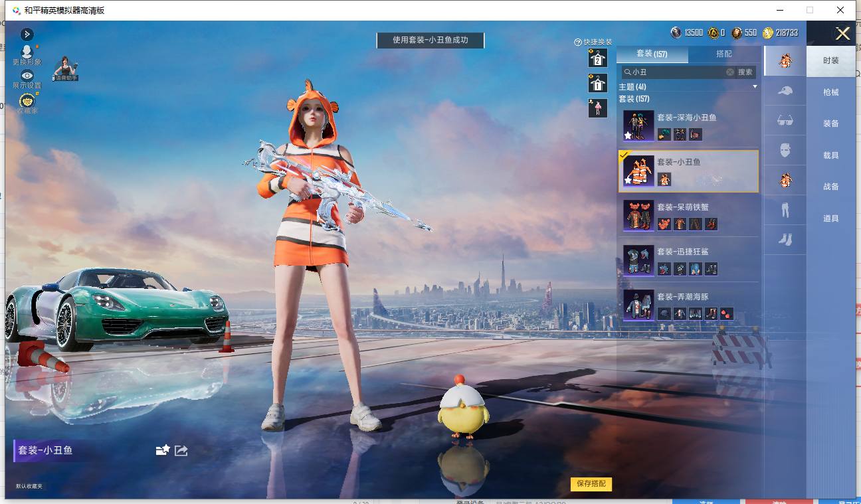Add outfit to favorites folder icon
This screenshot has height=504, width=861.
[163, 450]
